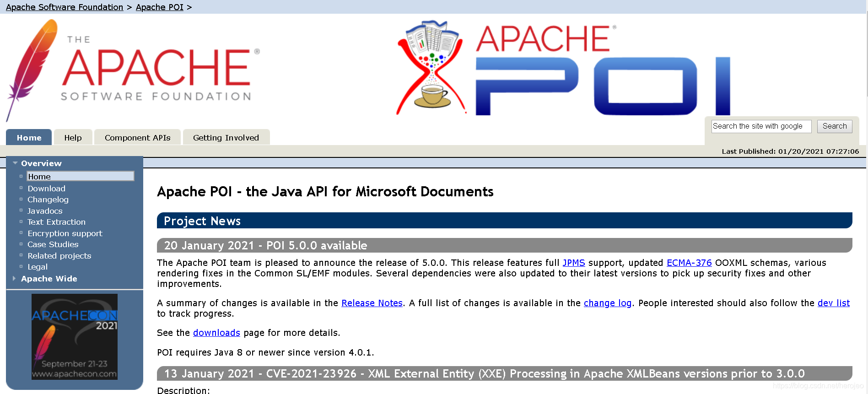Viewport: 868px width, 394px height.
Task: Open the Release Notes link
Action: click(372, 303)
